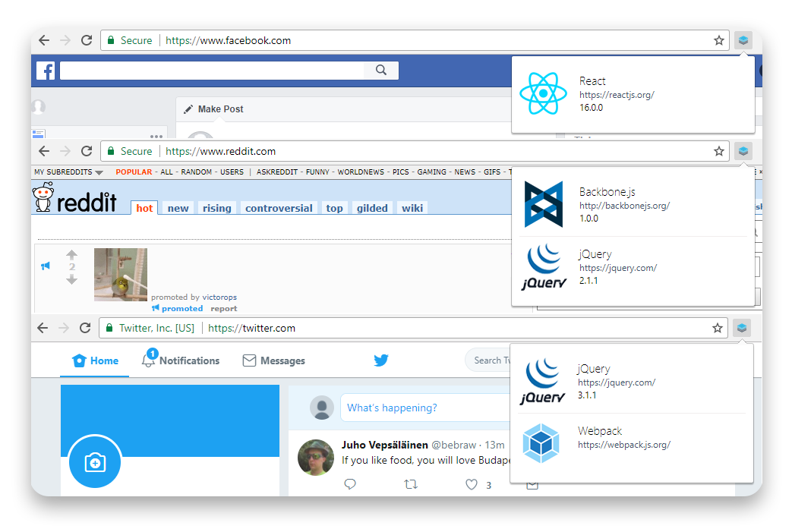Open Juho Vepsäläinen's profile avatar
The image size is (792, 532).
click(x=316, y=458)
